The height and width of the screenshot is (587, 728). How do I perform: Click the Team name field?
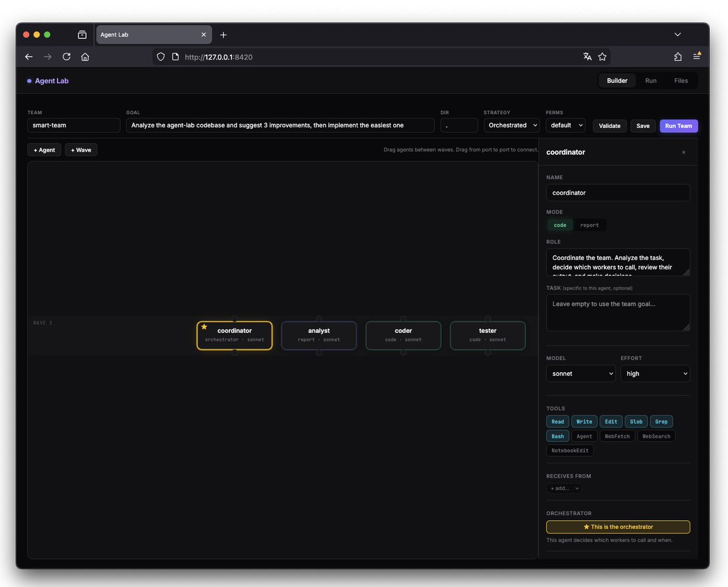coord(73,125)
